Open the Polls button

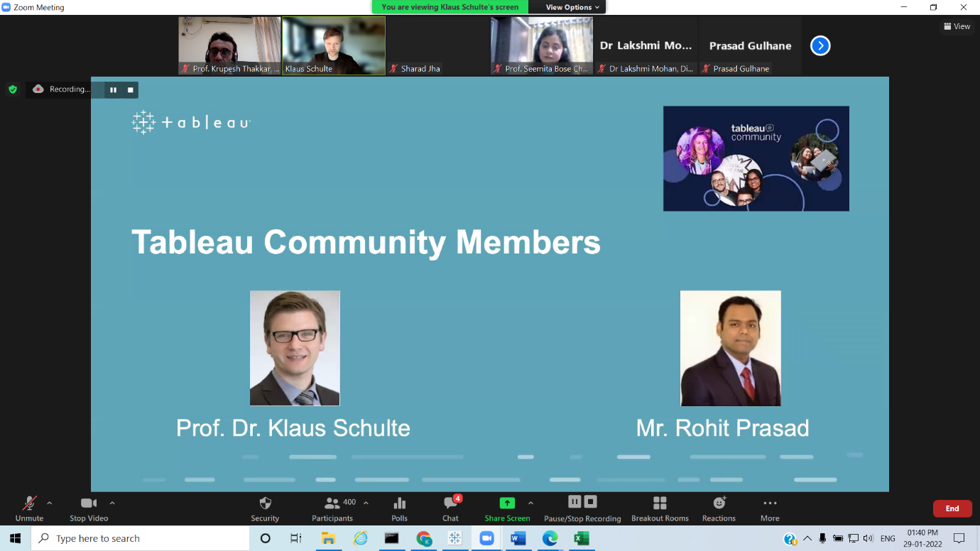[400, 508]
